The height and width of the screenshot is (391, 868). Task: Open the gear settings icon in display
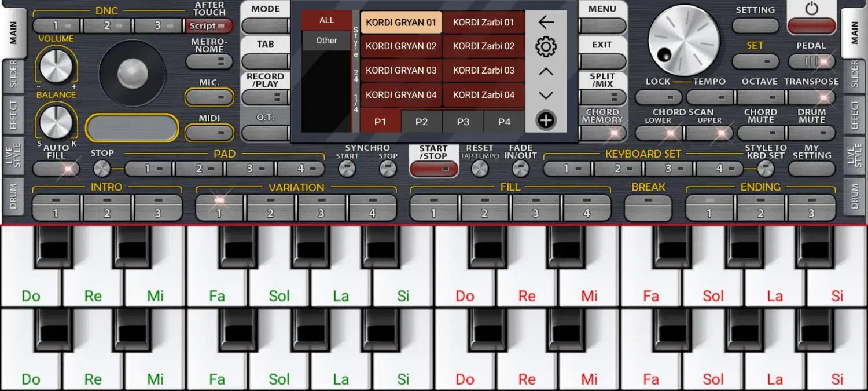[546, 47]
